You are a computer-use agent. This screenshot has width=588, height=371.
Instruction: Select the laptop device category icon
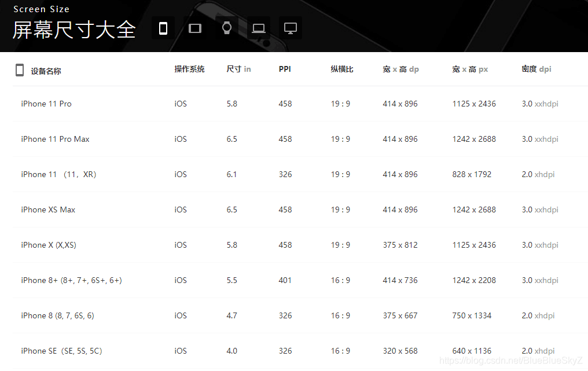point(259,28)
